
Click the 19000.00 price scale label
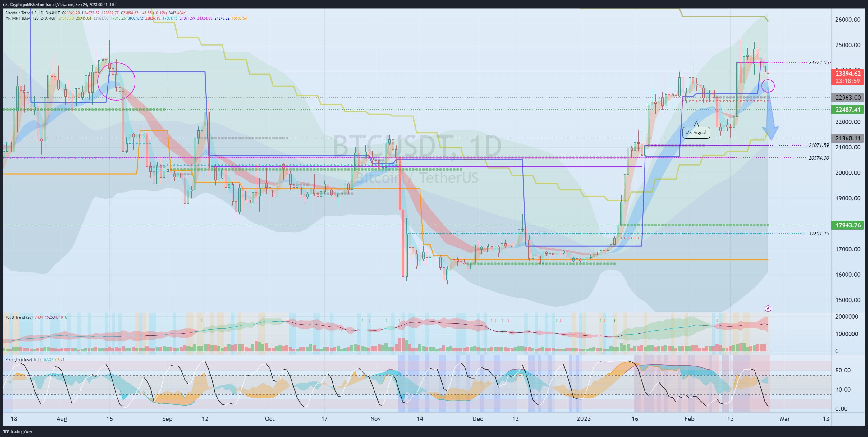tap(848, 198)
